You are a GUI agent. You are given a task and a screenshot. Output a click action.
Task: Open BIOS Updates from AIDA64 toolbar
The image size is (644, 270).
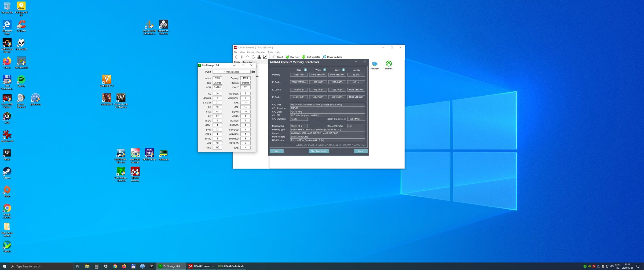311,57
